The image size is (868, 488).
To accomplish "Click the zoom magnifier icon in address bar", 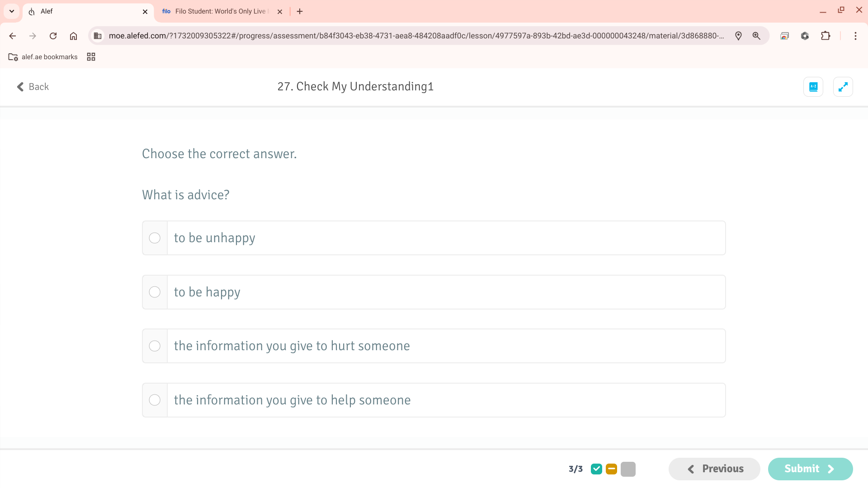I will point(756,36).
